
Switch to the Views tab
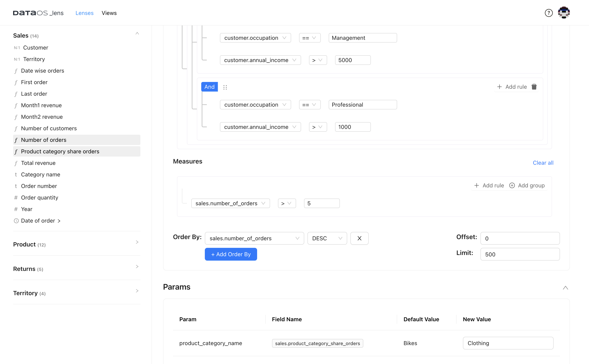click(109, 13)
